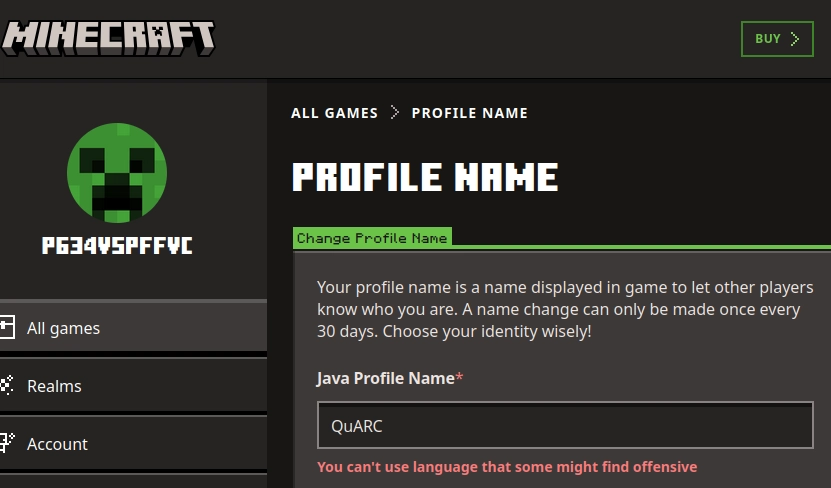Viewport: 831px width, 488px height.
Task: Click the Account sidebar icon
Action: click(x=7, y=443)
